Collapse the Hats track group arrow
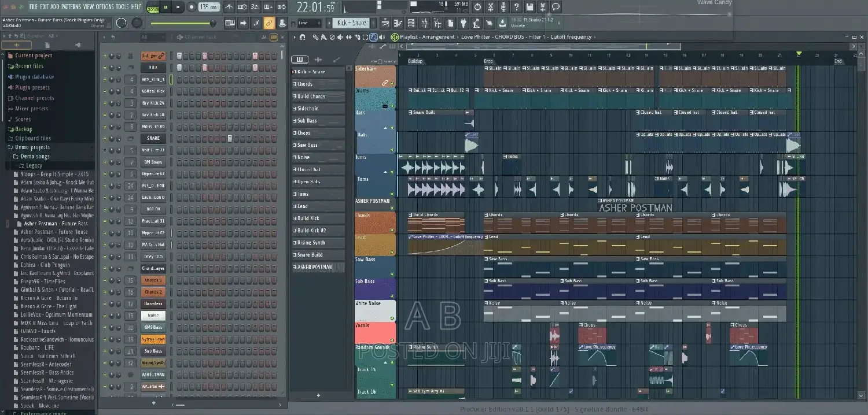This screenshot has height=415, width=868. click(x=386, y=127)
